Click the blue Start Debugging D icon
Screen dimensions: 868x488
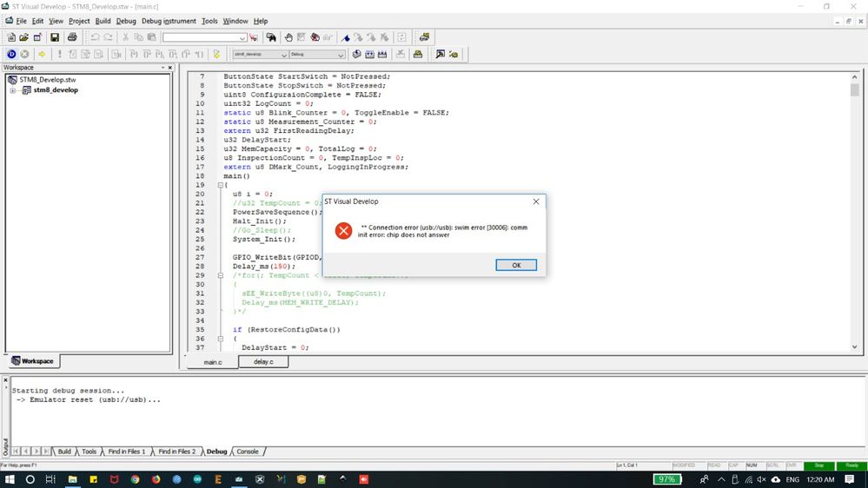point(11,54)
